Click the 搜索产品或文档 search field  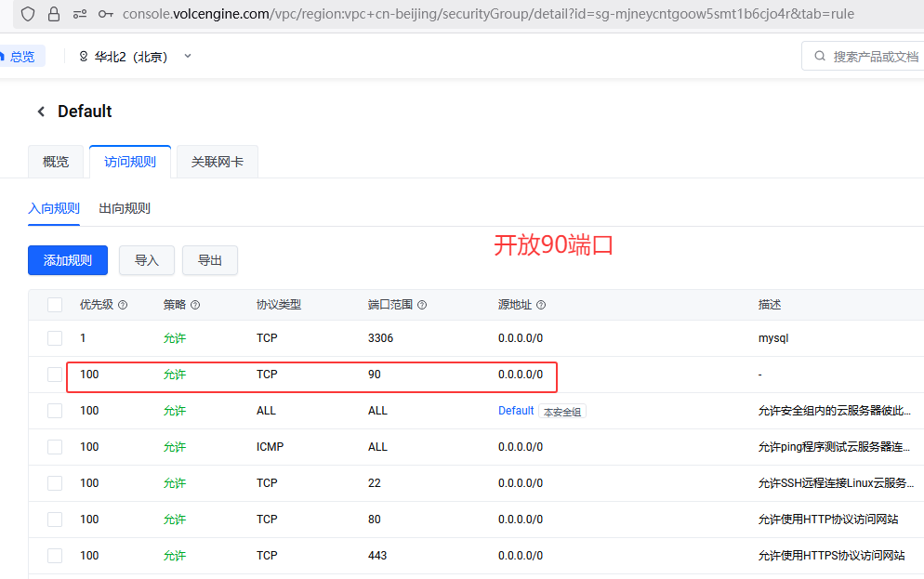[869, 57]
